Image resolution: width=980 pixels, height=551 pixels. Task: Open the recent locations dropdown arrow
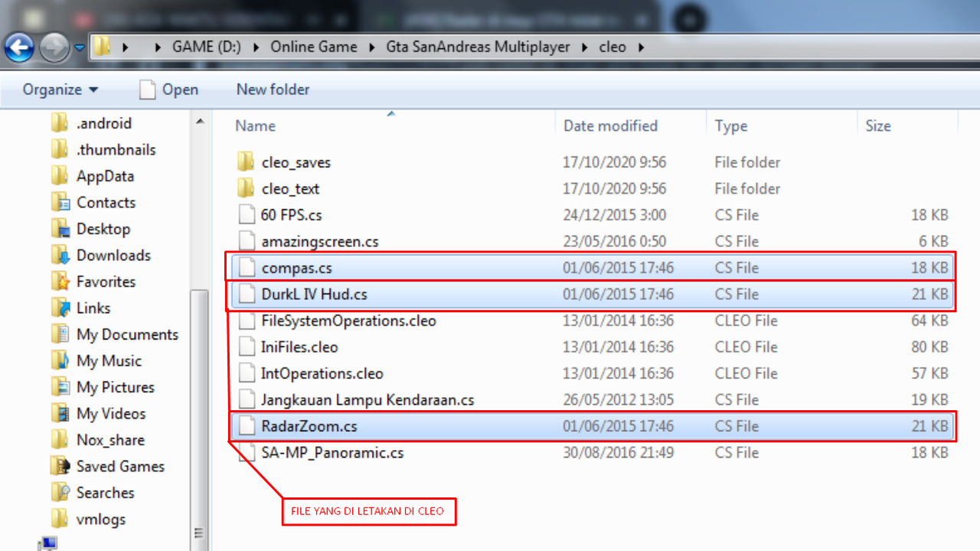click(x=79, y=48)
